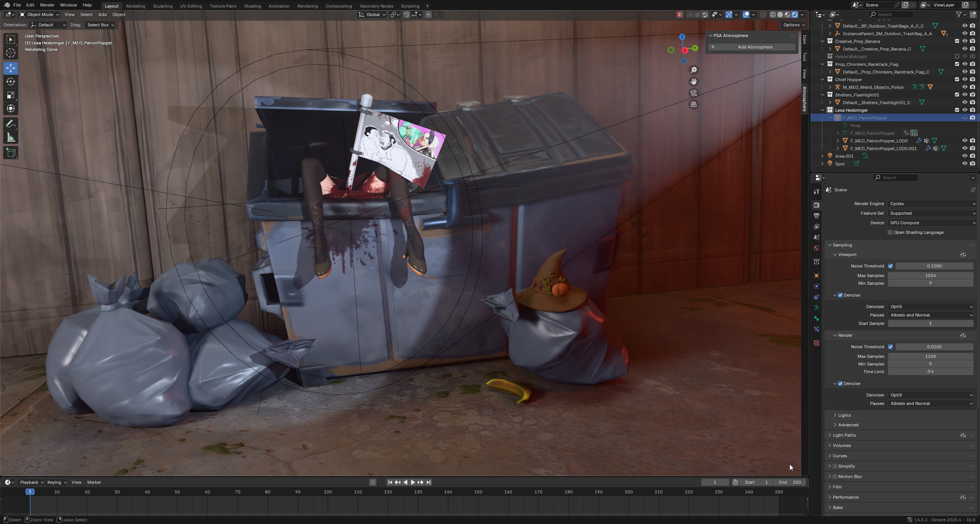Switch to the Shading workspace tab
Screen dimensions: 980x524
coord(252,6)
